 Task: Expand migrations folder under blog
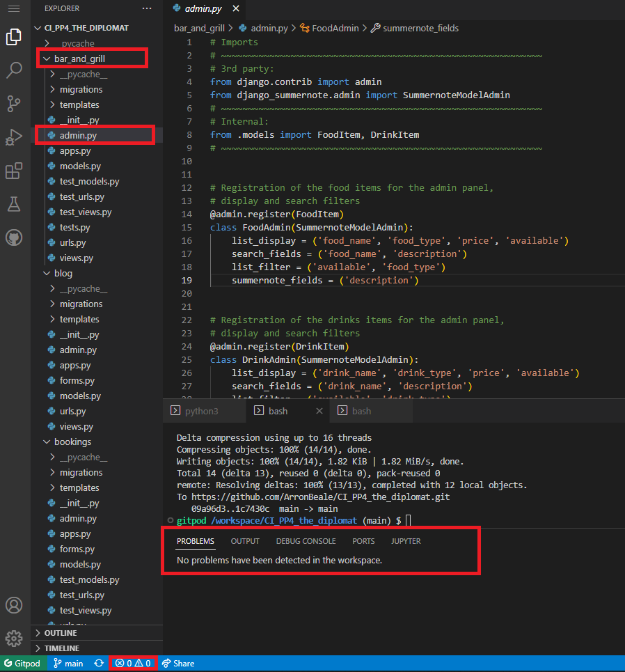click(81, 304)
